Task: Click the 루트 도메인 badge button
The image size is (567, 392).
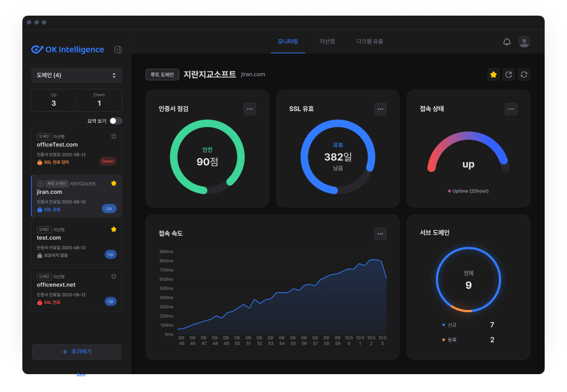Action: 163,74
